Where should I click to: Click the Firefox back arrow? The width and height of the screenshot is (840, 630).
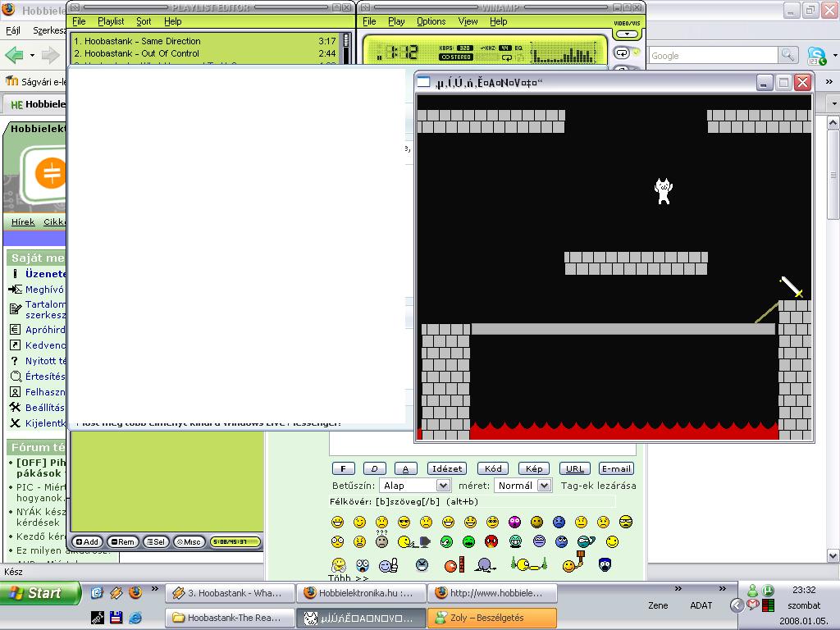(x=14, y=55)
